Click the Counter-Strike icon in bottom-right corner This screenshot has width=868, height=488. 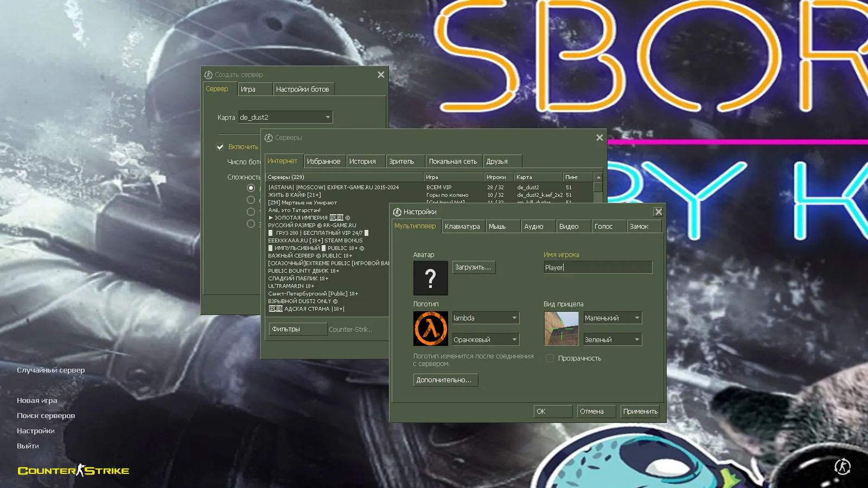842,466
